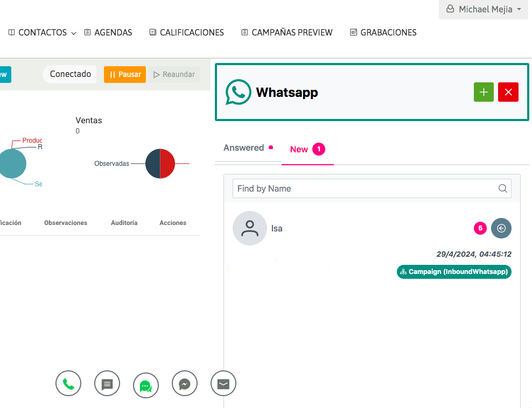Open the Michael Mejia account dropdown
Viewport: 532px width, 408px height.
[483, 9]
